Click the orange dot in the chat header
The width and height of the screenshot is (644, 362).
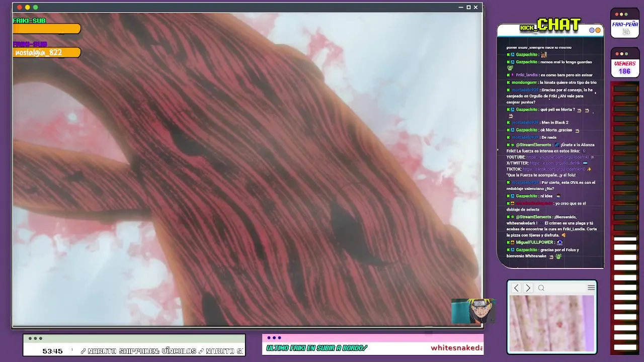point(598,30)
